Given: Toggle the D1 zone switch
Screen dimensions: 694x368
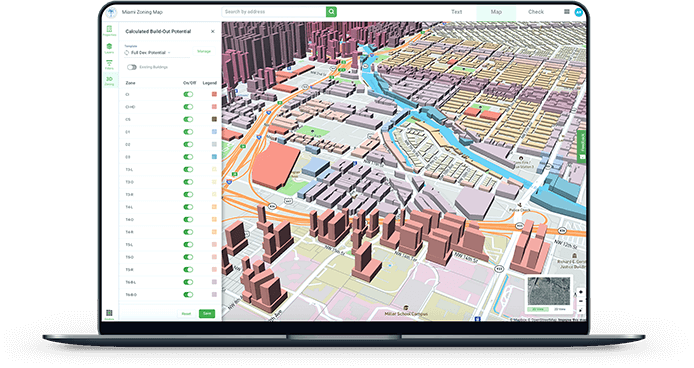Looking at the screenshot, I should pyautogui.click(x=189, y=132).
